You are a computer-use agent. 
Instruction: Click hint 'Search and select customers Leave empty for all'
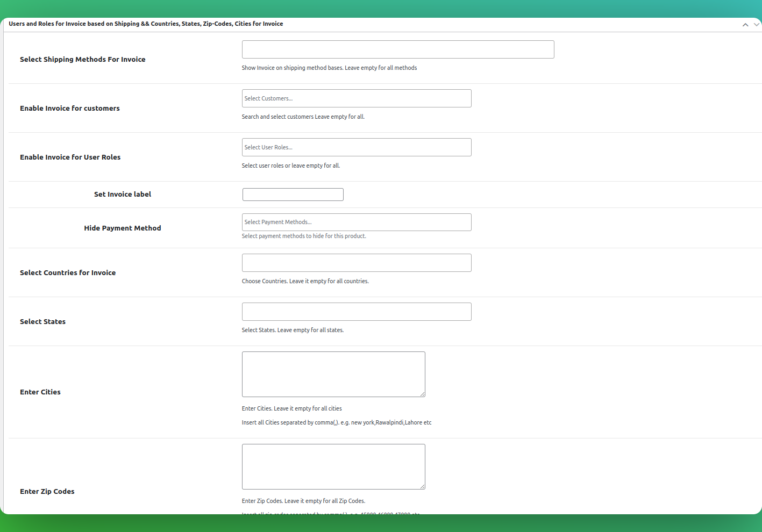coord(303,117)
